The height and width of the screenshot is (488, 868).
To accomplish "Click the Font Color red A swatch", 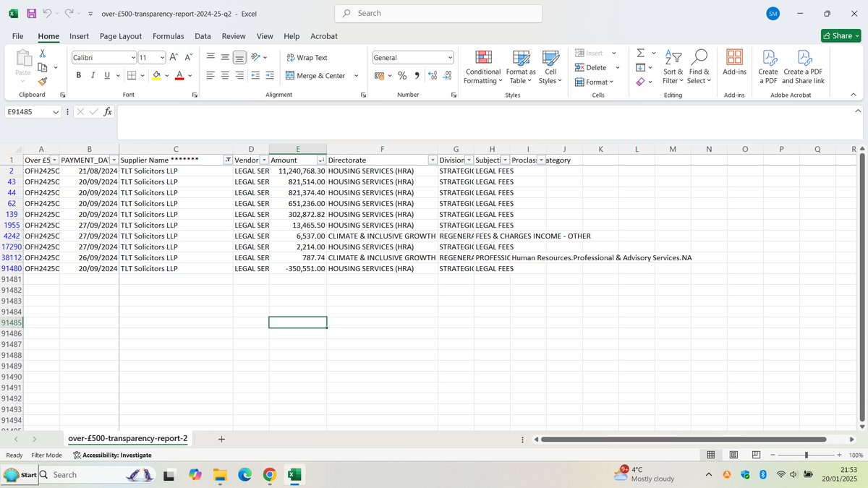I will click(x=179, y=75).
